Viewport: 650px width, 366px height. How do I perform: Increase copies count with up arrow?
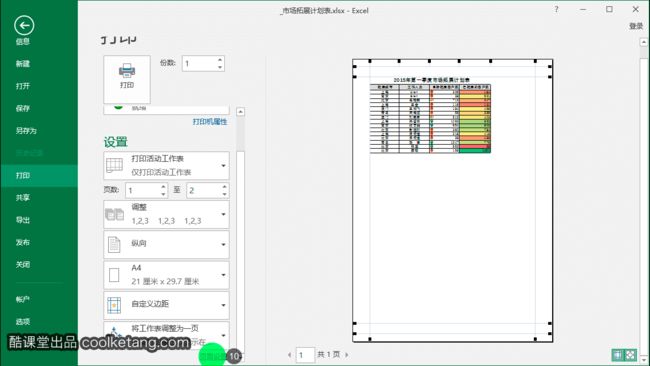220,60
